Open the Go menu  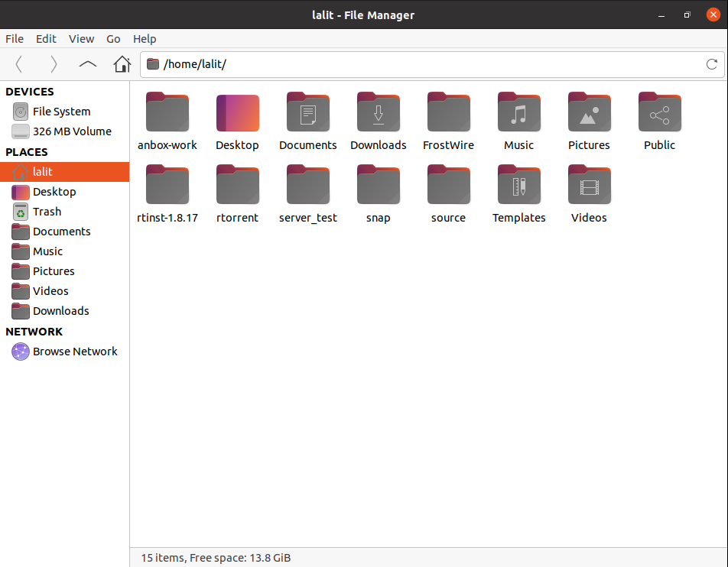coord(114,39)
